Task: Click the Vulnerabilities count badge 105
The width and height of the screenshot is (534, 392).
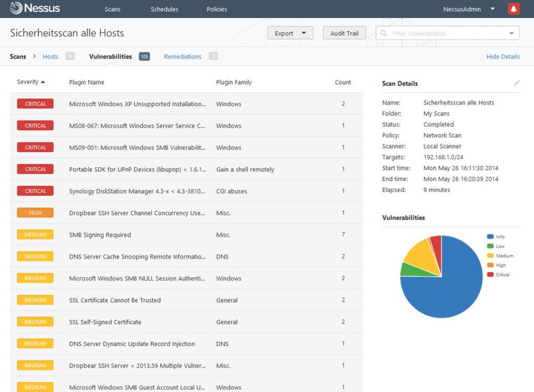Action: click(144, 57)
